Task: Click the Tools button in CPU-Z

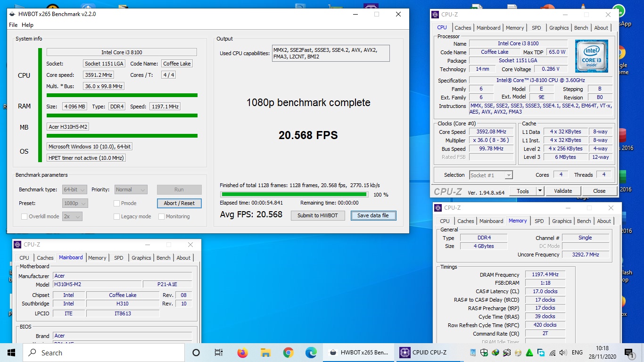Action: point(523,191)
